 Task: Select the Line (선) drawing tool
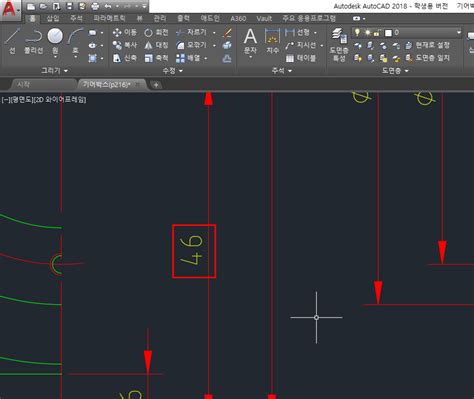(12, 41)
